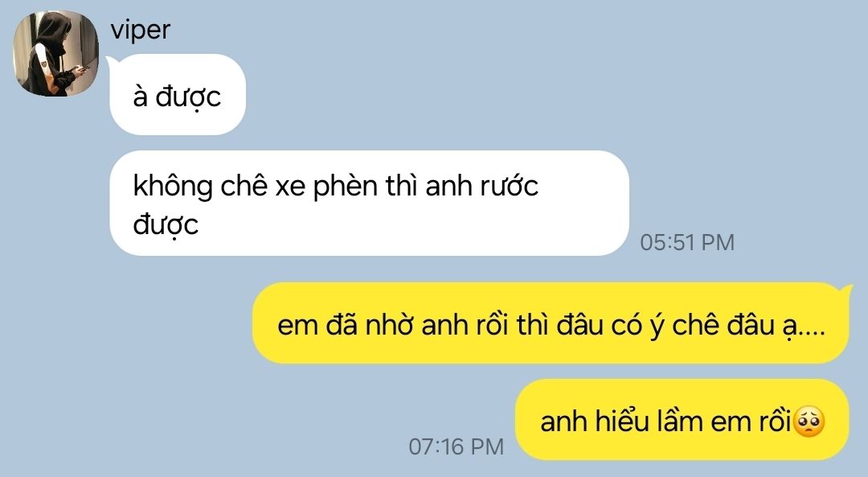Click the 05:51 PM timestamp
The image size is (868, 477).
[687, 243]
